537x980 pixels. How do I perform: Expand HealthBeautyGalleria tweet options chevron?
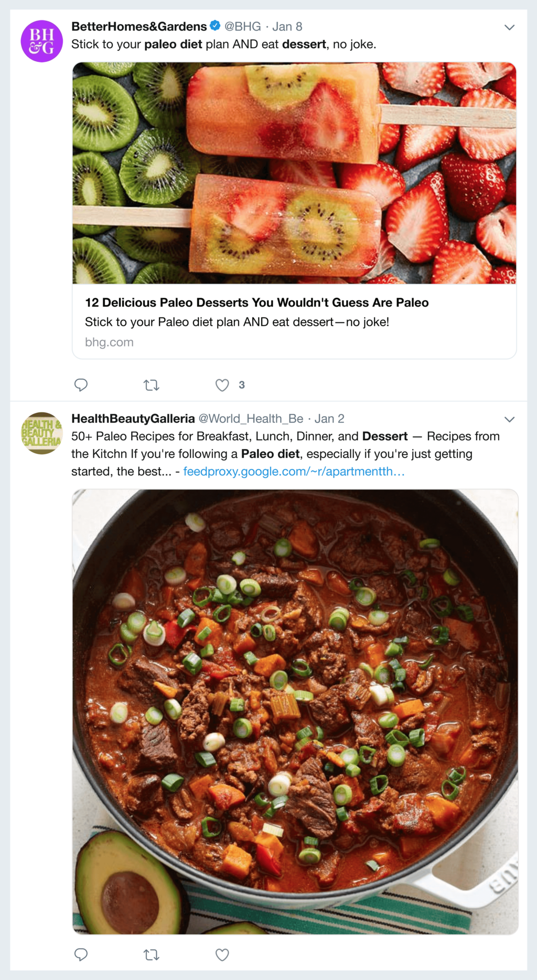tap(509, 419)
